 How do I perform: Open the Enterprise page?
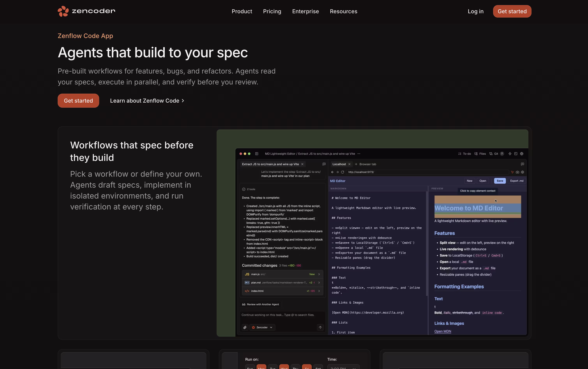(305, 11)
